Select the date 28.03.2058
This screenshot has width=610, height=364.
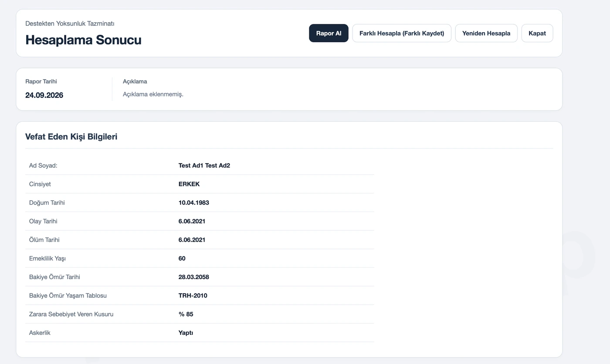click(x=194, y=277)
